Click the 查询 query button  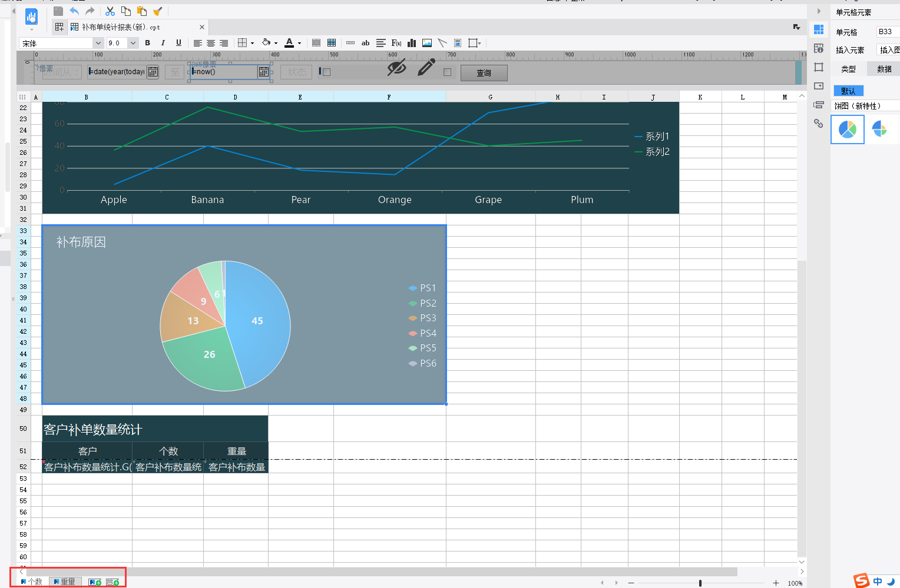point(484,73)
